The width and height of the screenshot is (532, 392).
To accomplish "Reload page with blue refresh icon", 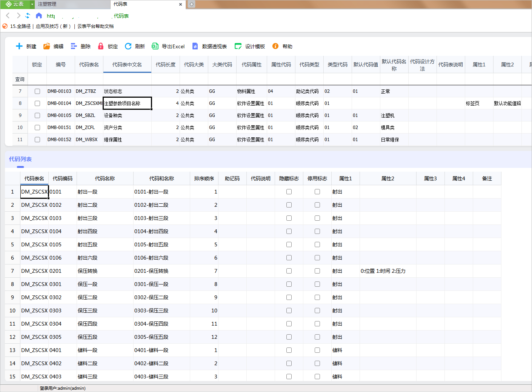I will (28, 15).
